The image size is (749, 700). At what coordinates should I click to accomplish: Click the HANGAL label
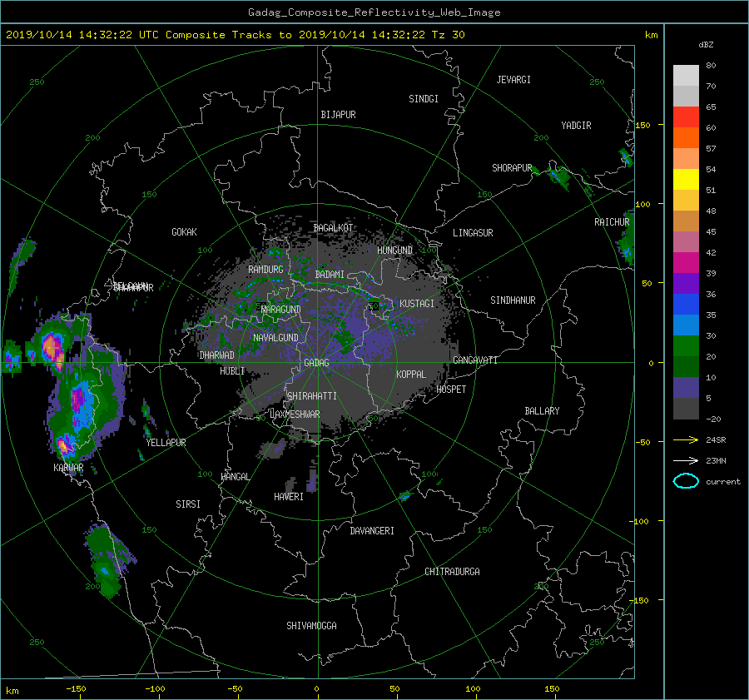(x=235, y=477)
